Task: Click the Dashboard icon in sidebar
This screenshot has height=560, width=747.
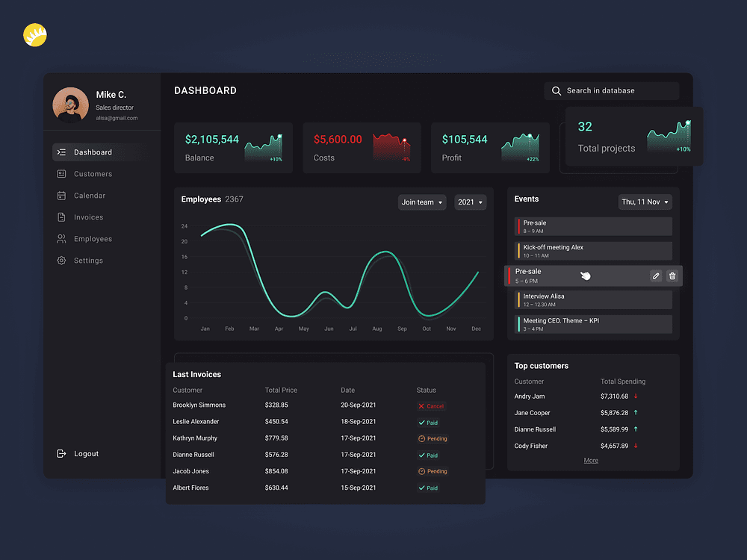Action: 61,152
